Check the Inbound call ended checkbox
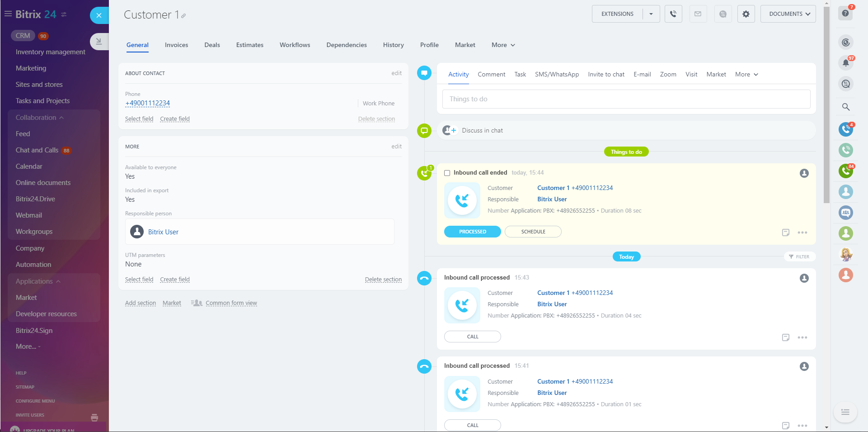The height and width of the screenshot is (432, 868). pyautogui.click(x=447, y=173)
